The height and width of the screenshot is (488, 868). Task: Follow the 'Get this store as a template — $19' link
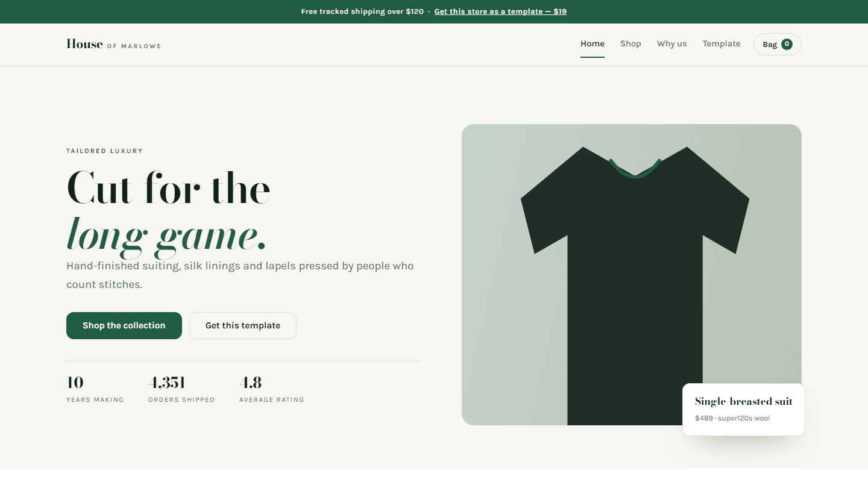coord(500,11)
